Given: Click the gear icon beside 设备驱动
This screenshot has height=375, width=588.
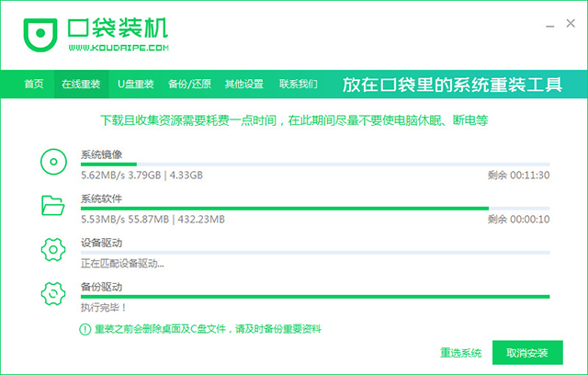Looking at the screenshot, I should click(53, 249).
